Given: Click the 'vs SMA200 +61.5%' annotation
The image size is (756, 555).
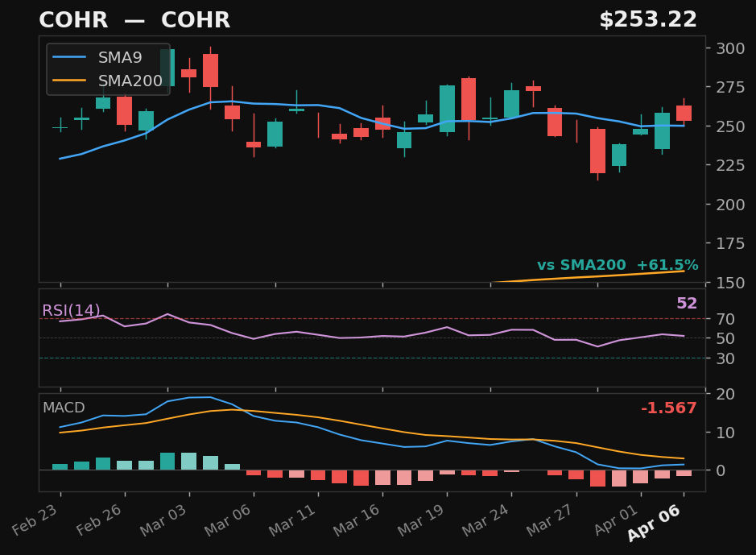Looking at the screenshot, I should tap(618, 265).
